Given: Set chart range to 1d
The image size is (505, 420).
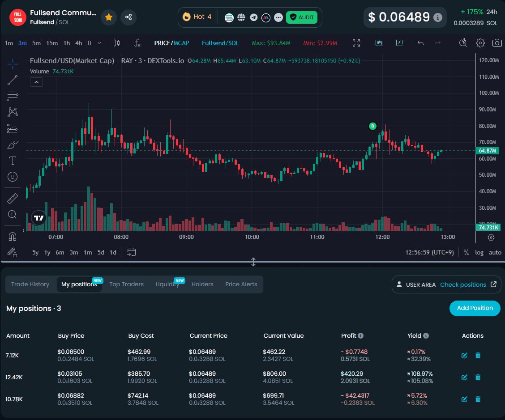Looking at the screenshot, I should pyautogui.click(x=113, y=252).
